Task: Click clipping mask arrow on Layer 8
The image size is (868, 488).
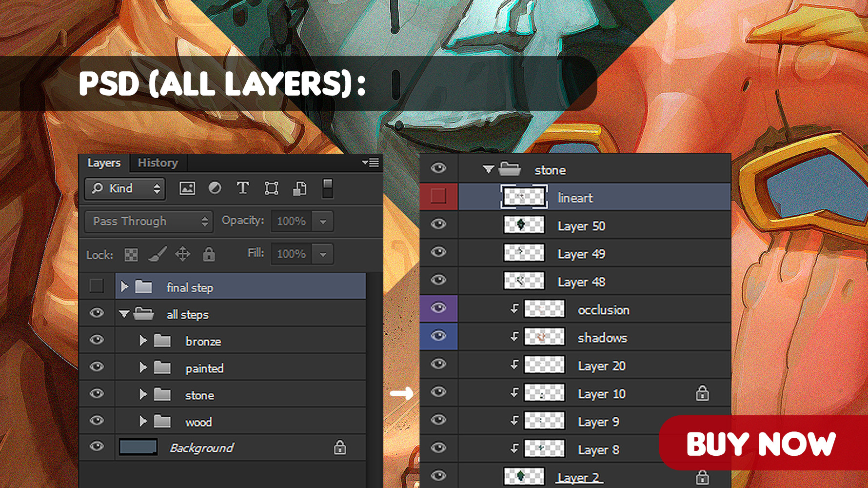Action: coord(514,448)
